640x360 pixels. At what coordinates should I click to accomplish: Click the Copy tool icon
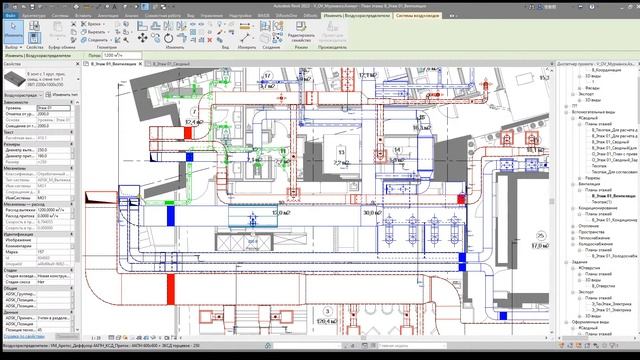(x=156, y=38)
